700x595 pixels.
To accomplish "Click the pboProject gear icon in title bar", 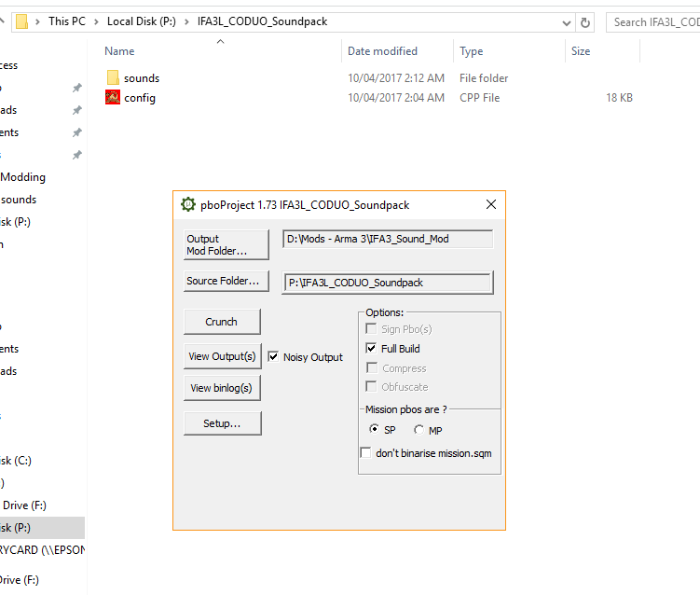I will coord(188,204).
